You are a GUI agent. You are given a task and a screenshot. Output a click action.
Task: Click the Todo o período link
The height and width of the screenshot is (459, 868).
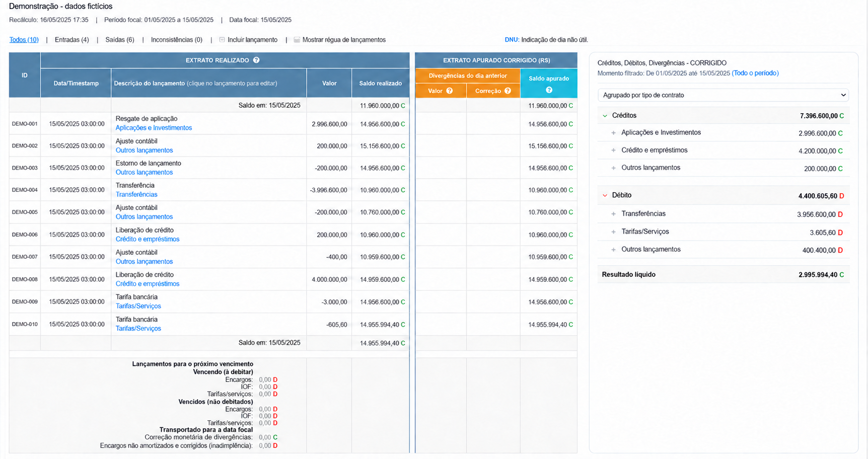755,73
